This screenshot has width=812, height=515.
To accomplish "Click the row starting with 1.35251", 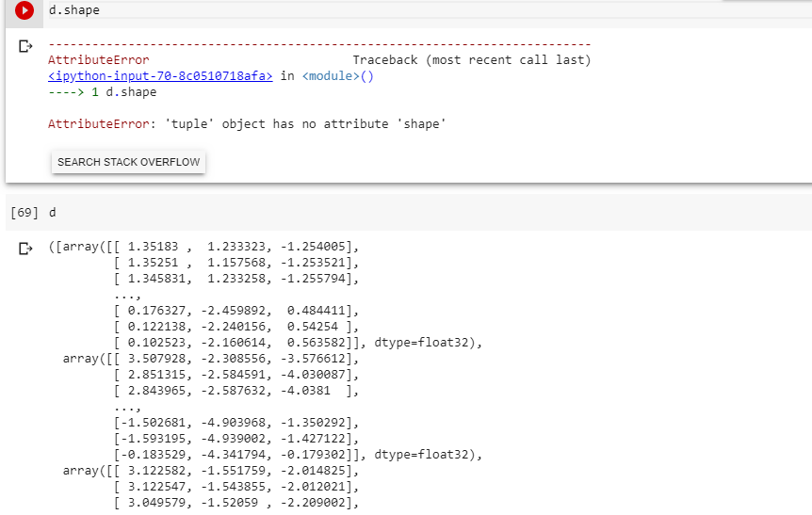I will coord(236,263).
